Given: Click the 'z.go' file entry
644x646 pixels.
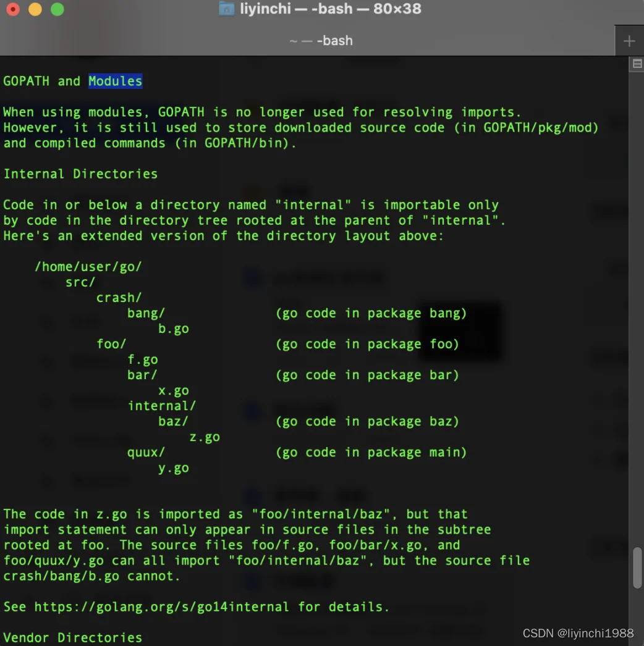Looking at the screenshot, I should click(x=205, y=437).
